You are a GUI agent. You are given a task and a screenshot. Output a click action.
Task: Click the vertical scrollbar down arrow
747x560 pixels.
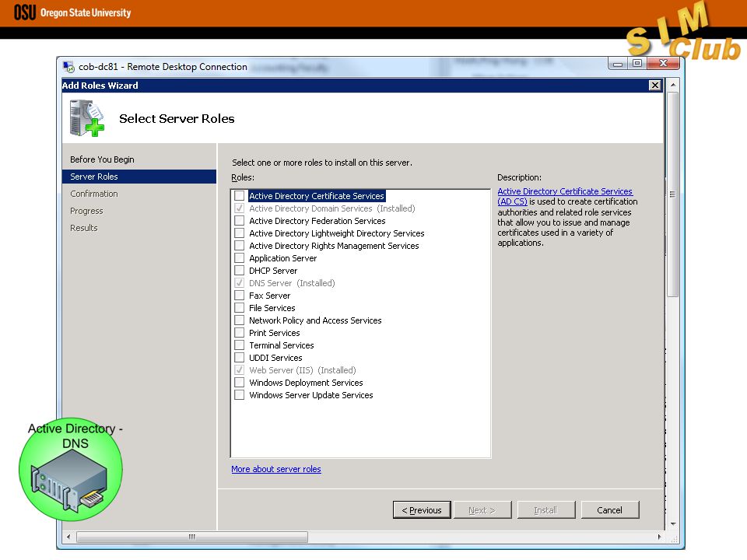(672, 523)
